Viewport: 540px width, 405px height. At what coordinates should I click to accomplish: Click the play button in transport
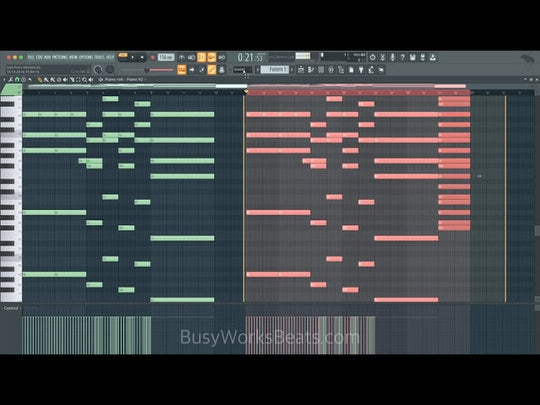[x=133, y=57]
